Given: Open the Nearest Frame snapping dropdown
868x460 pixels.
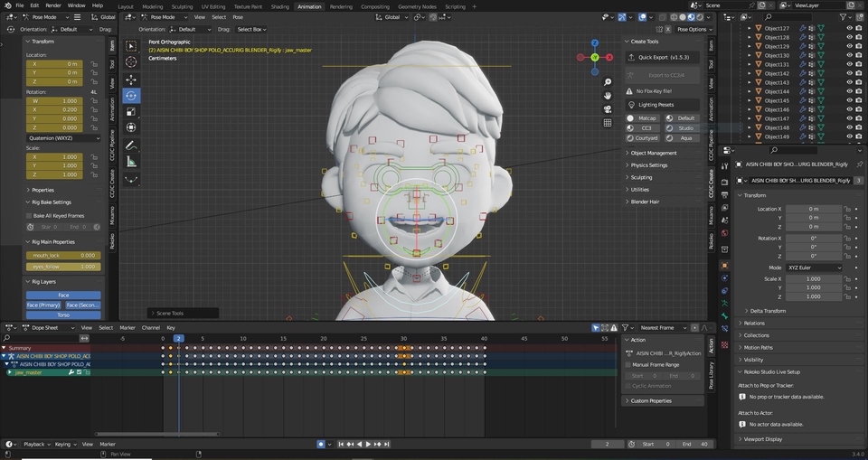Looking at the screenshot, I should pos(661,328).
